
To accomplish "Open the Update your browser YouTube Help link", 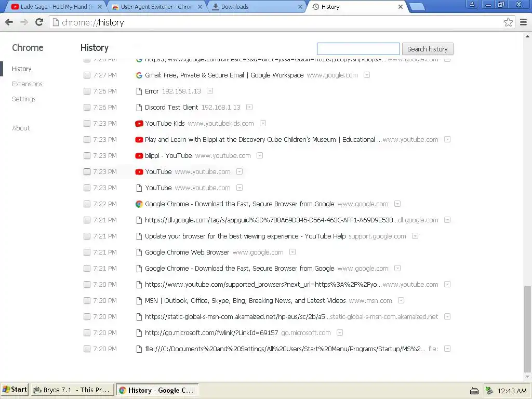I will [x=245, y=236].
